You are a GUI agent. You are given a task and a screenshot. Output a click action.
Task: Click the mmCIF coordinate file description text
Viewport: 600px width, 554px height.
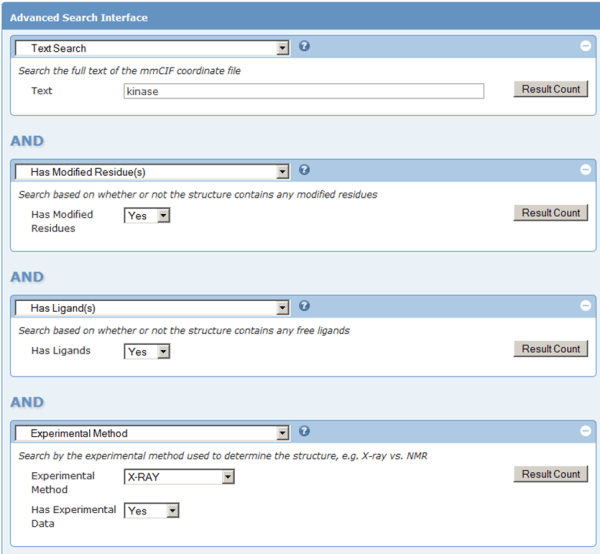tap(129, 71)
